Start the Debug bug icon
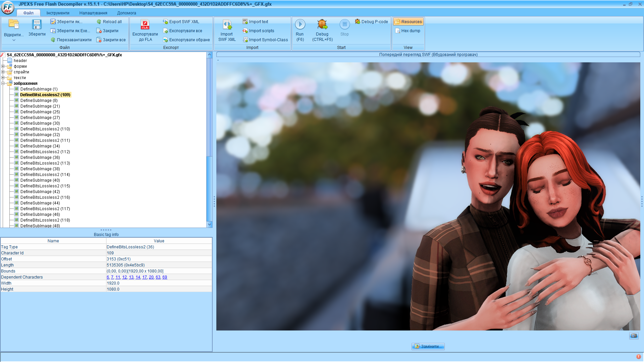Screen dimensions: 644x362 pos(322,24)
